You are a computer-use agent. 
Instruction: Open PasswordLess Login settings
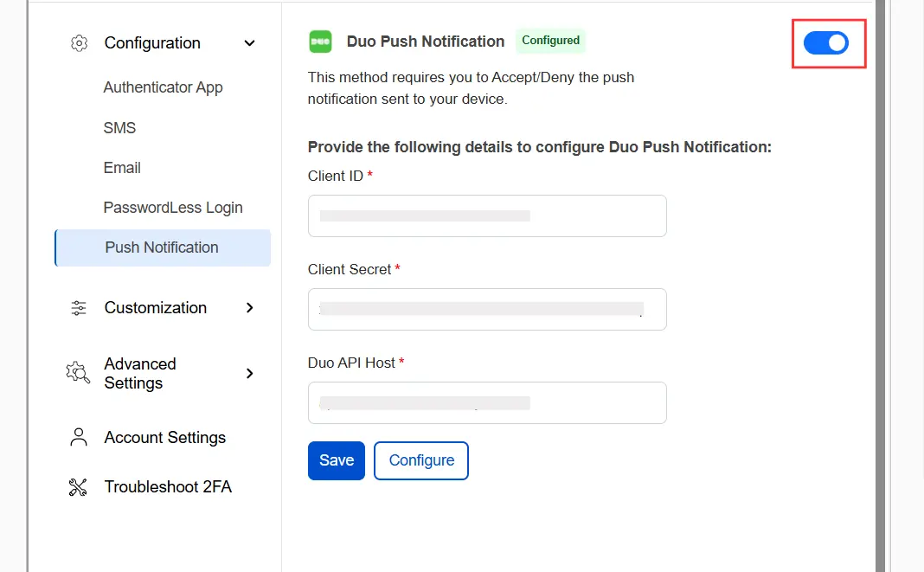tap(173, 208)
